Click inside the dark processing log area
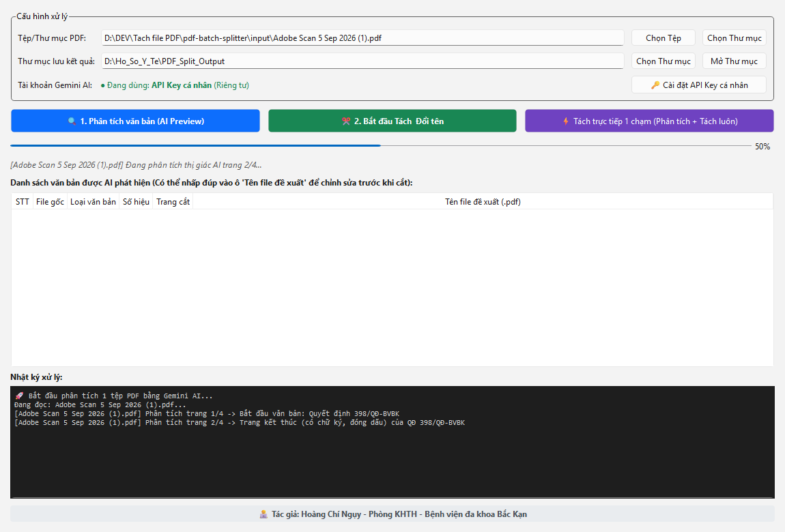This screenshot has width=785, height=532. (x=392, y=442)
